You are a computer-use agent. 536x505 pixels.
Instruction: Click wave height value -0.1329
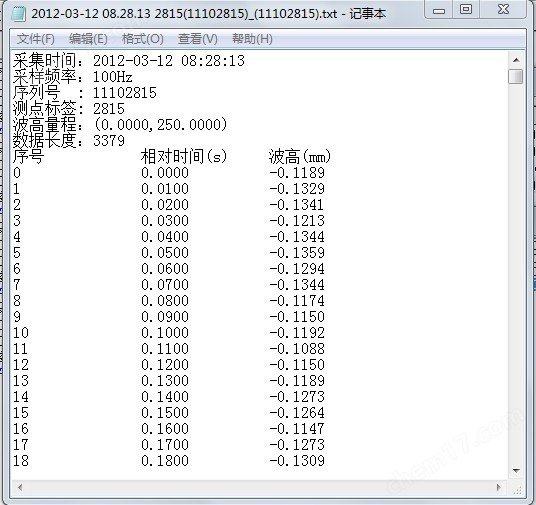[297, 189]
